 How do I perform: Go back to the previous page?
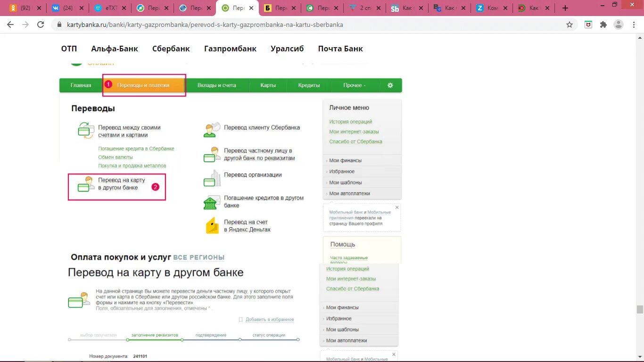pos(10,25)
